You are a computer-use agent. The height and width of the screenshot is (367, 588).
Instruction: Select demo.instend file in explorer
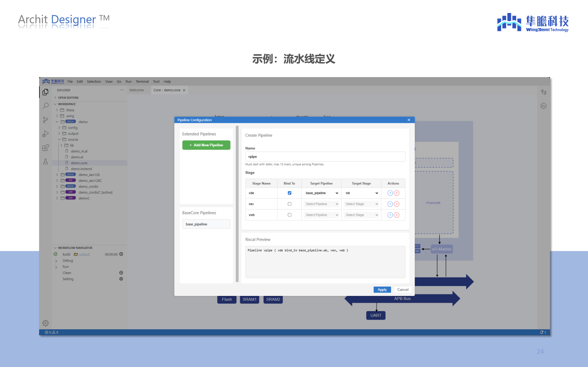point(81,169)
